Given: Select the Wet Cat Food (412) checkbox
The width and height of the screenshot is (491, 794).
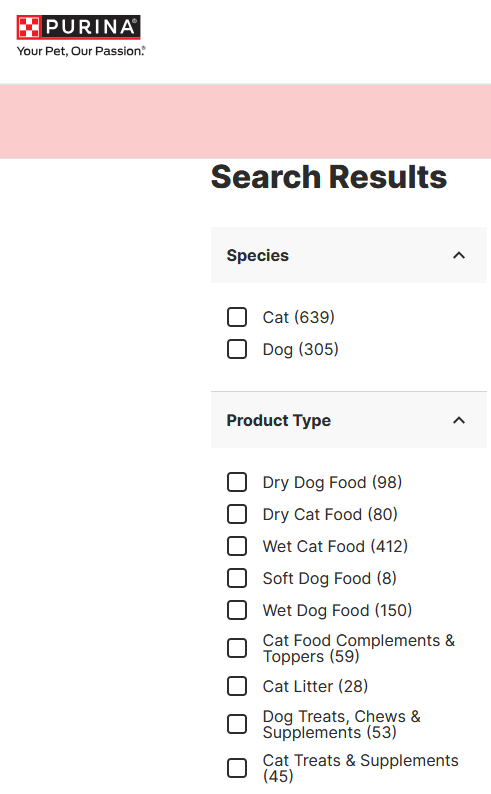Looking at the screenshot, I should coord(237,546).
